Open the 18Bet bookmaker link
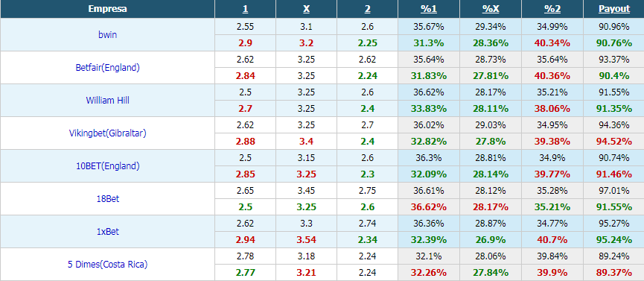The width and height of the screenshot is (644, 281). 108,199
